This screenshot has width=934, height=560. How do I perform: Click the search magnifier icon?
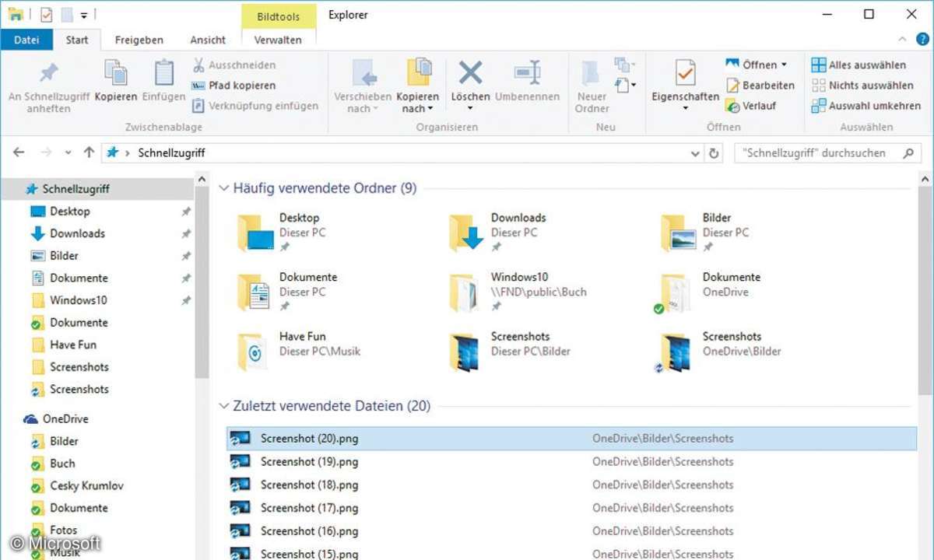pyautogui.click(x=908, y=153)
